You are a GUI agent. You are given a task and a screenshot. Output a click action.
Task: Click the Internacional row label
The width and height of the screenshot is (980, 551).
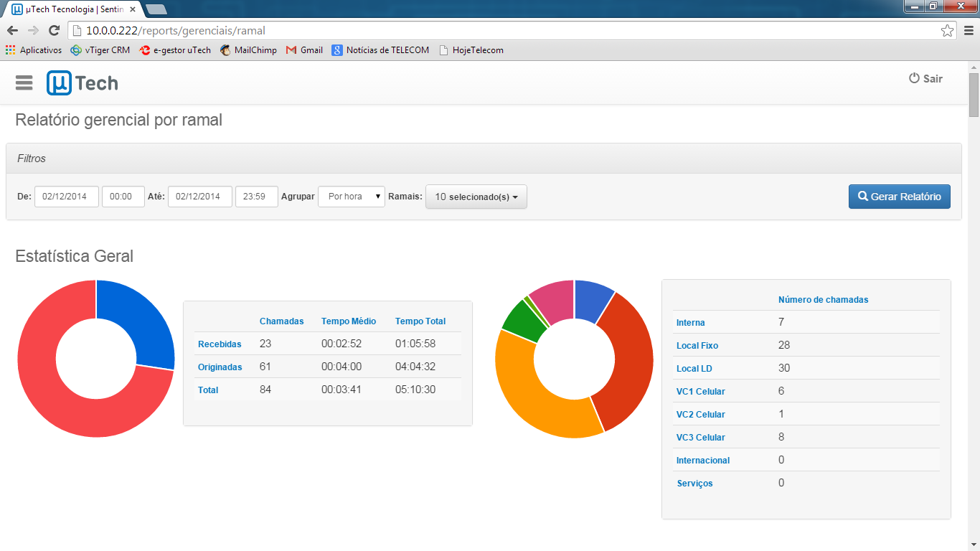703,461
